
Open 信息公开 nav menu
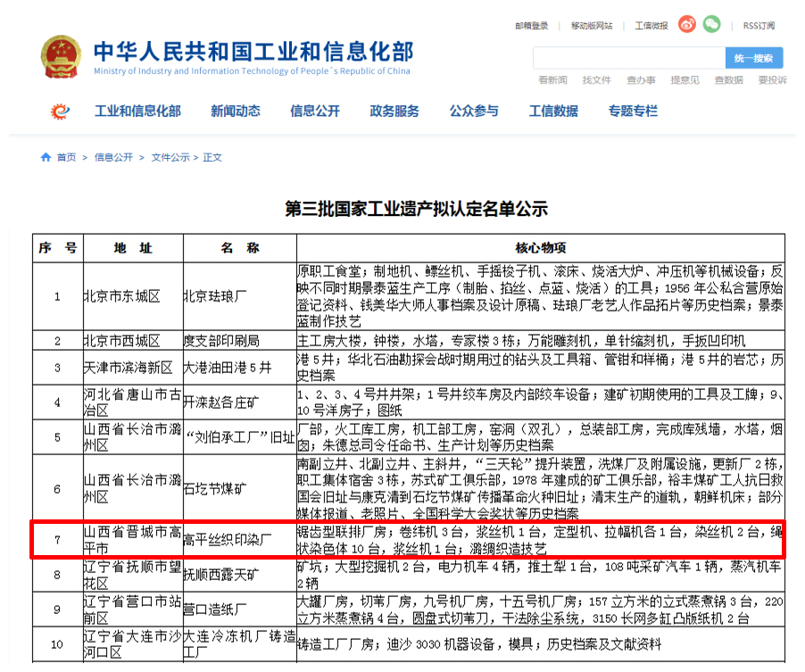point(315,111)
